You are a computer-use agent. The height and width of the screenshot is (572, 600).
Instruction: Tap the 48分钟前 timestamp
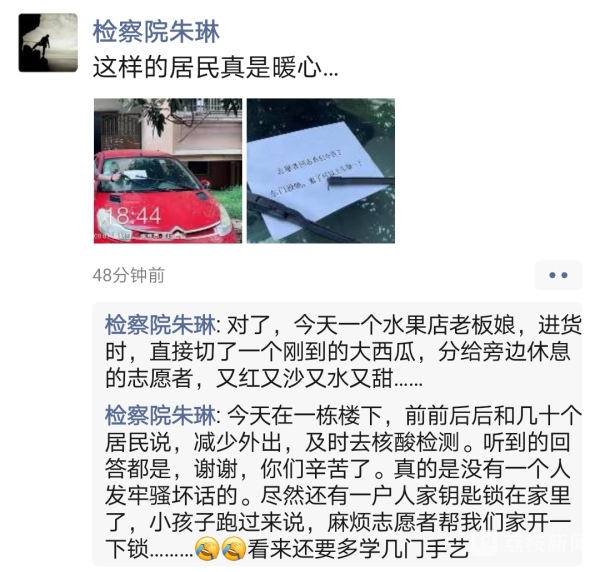pos(129,275)
